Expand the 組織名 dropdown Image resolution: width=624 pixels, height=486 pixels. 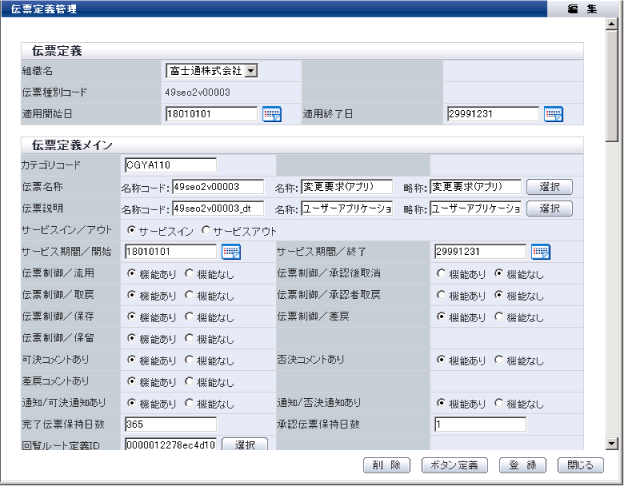coord(251,70)
